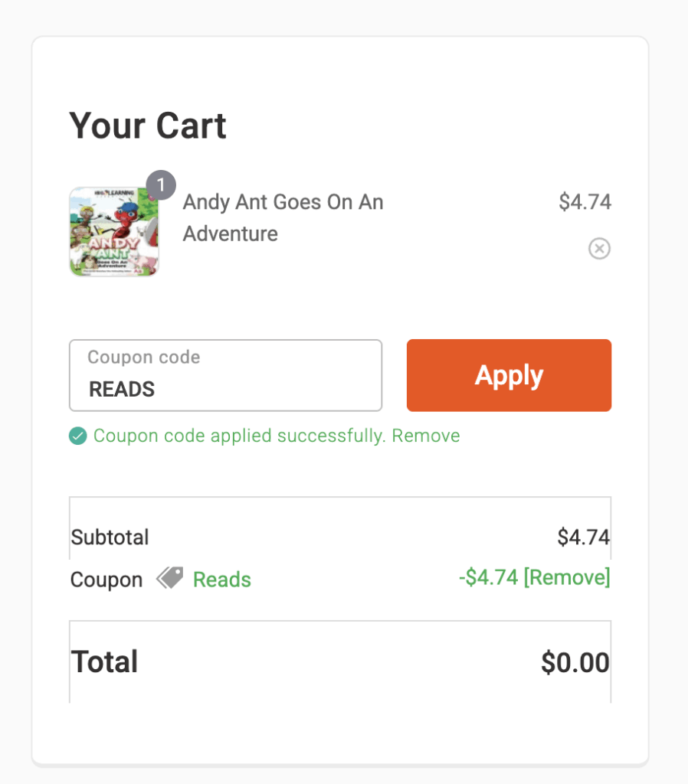Click the Subtotal amount $4.74
Screen dimensions: 688x784
(583, 537)
